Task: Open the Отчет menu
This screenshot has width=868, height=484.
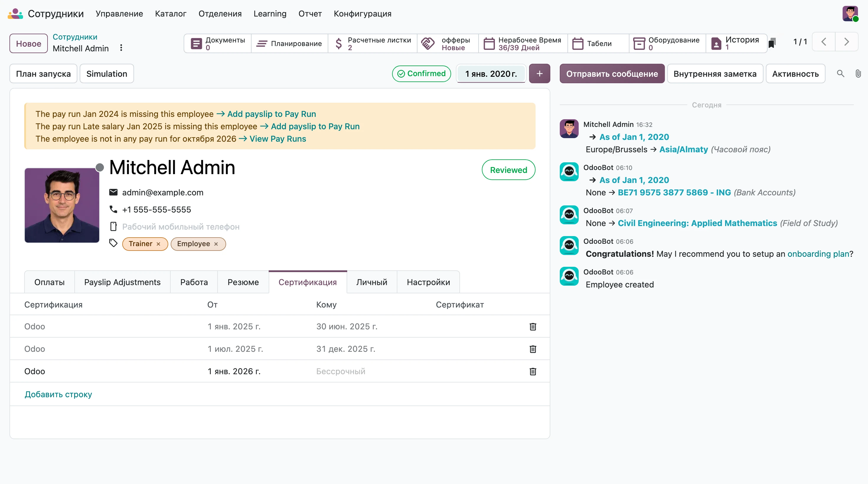Action: tap(310, 14)
